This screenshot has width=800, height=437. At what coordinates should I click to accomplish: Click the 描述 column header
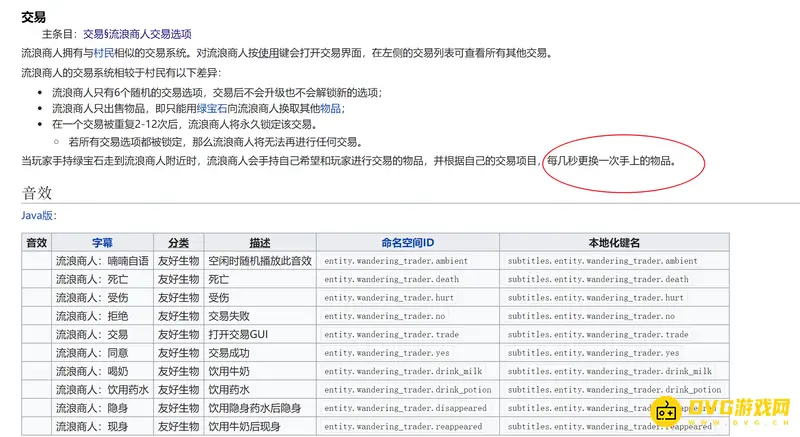(x=260, y=242)
